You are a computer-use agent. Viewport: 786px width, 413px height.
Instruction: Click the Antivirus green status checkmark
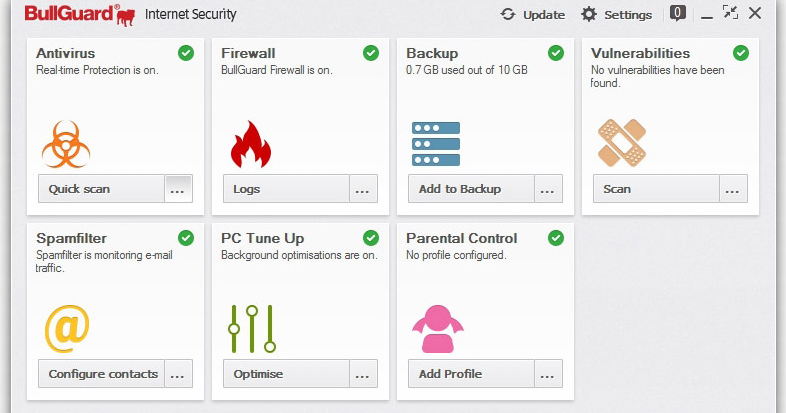point(186,53)
